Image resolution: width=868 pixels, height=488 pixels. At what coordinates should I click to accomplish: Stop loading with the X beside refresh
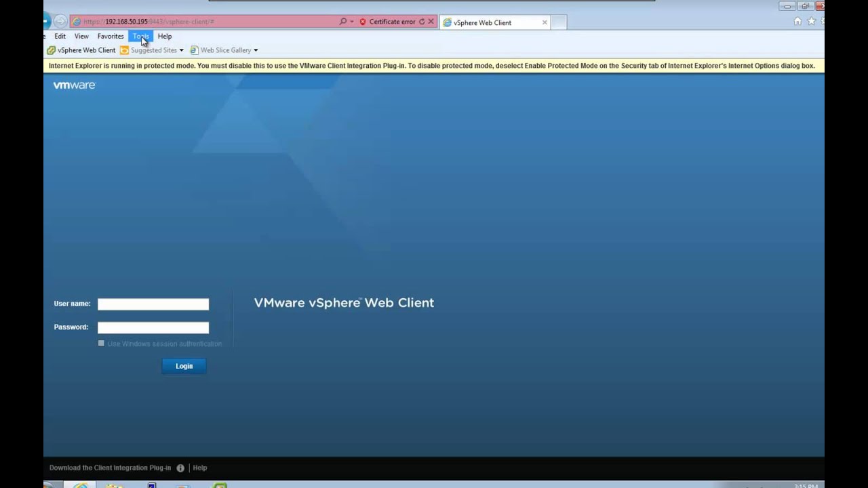coord(431,22)
